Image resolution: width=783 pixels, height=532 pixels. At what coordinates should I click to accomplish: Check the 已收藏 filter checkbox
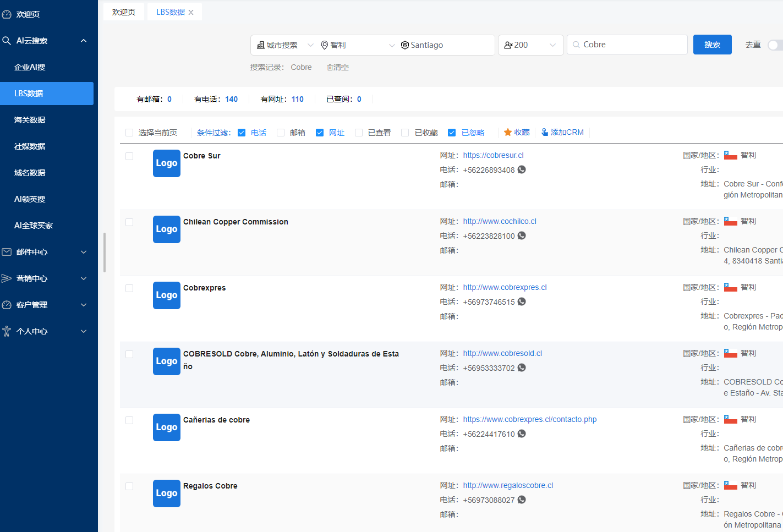[405, 133]
